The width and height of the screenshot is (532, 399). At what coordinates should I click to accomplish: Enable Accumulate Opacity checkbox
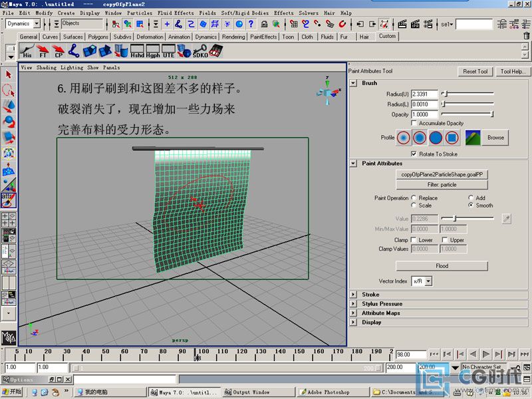coord(414,123)
